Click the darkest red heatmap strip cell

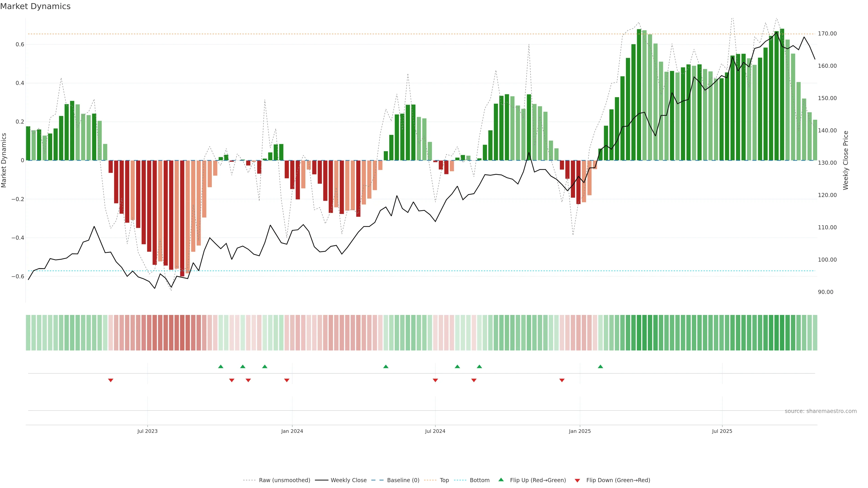tap(182, 332)
